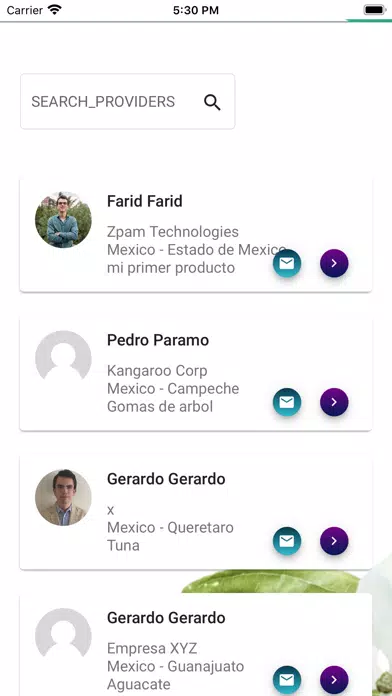Image resolution: width=392 pixels, height=696 pixels.
Task: Select the Gerardo Gerardo Queretaro profile photo
Action: point(63,498)
